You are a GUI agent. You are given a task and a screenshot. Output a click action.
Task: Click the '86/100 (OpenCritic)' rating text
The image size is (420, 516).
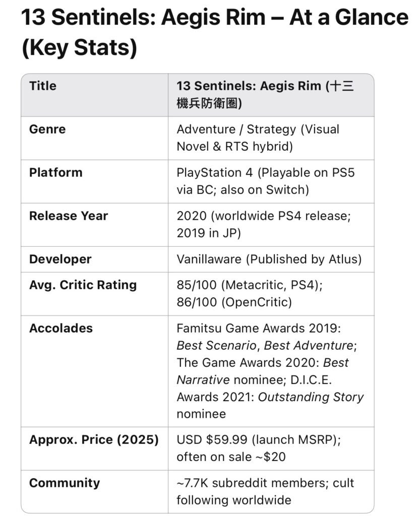234,302
